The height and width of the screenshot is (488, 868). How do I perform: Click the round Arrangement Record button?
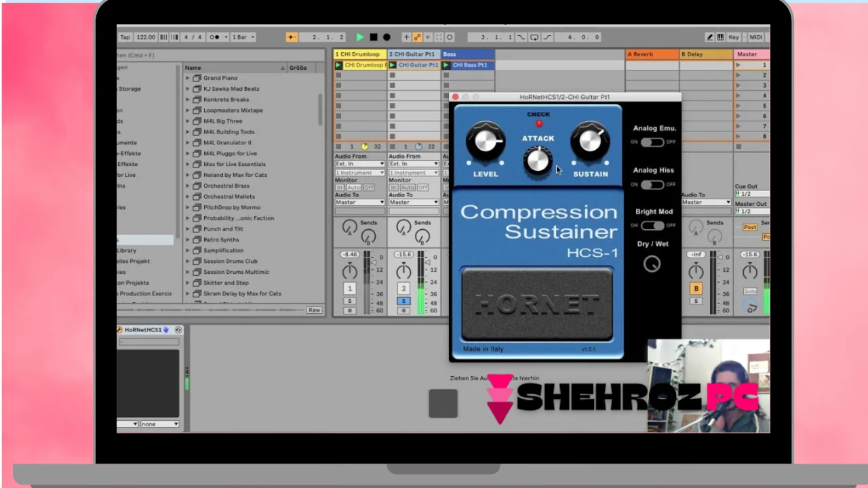coord(387,37)
